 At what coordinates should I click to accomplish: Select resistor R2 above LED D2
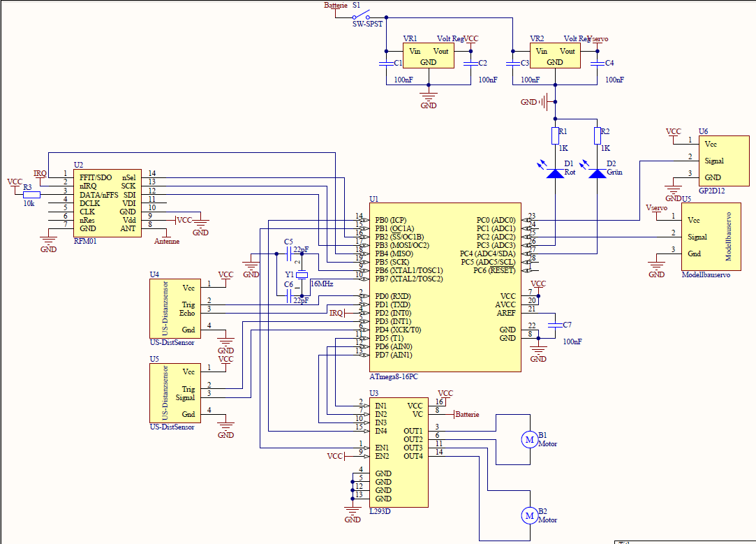tap(598, 135)
